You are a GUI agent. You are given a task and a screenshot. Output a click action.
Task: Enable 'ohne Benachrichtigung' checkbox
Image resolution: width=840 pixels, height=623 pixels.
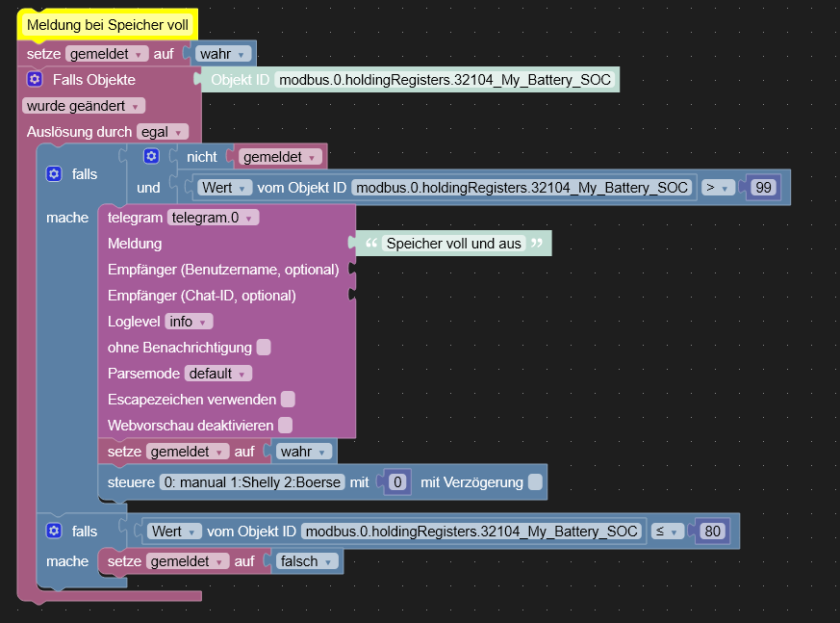[264, 348]
